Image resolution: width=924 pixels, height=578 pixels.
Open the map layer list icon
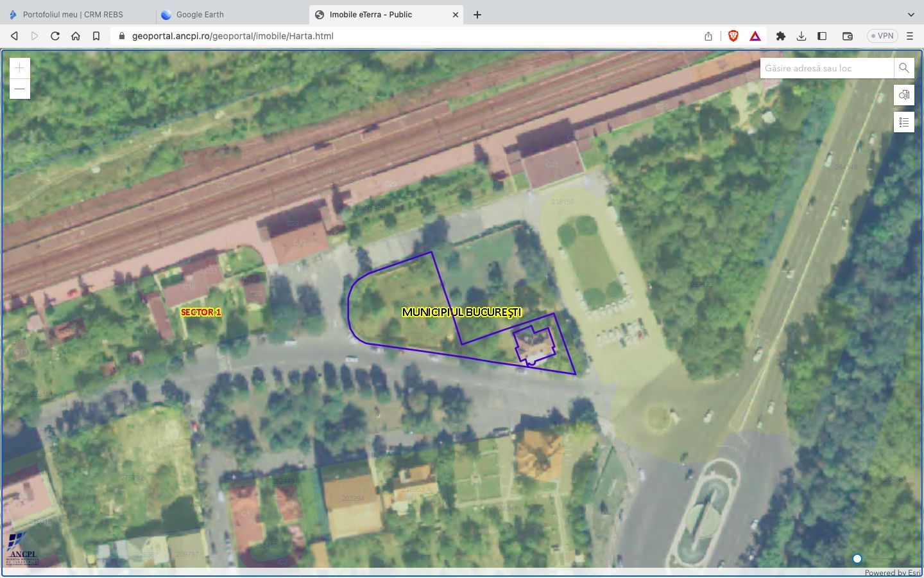click(x=903, y=122)
